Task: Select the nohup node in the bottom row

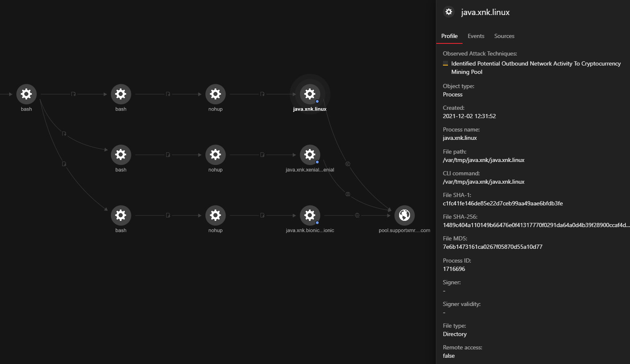Action: (215, 215)
